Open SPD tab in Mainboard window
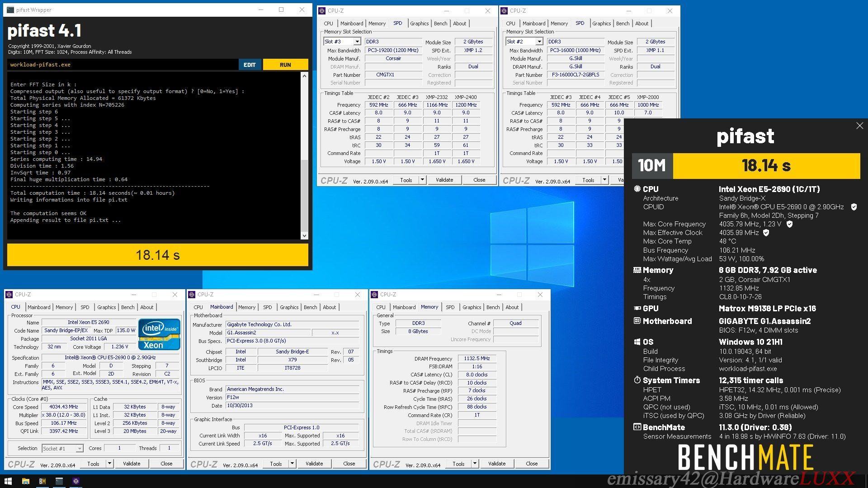 coord(268,307)
